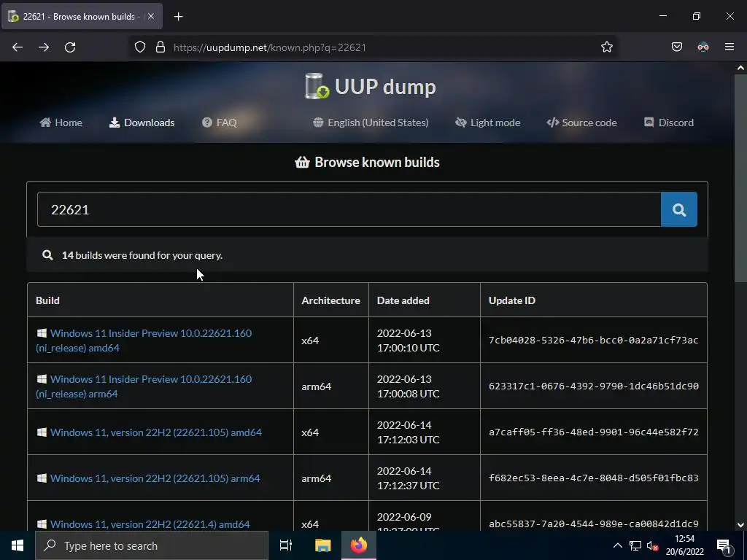Select update ID abc55837-7a20-4544-989e-ca00842d1dc9

point(594,524)
